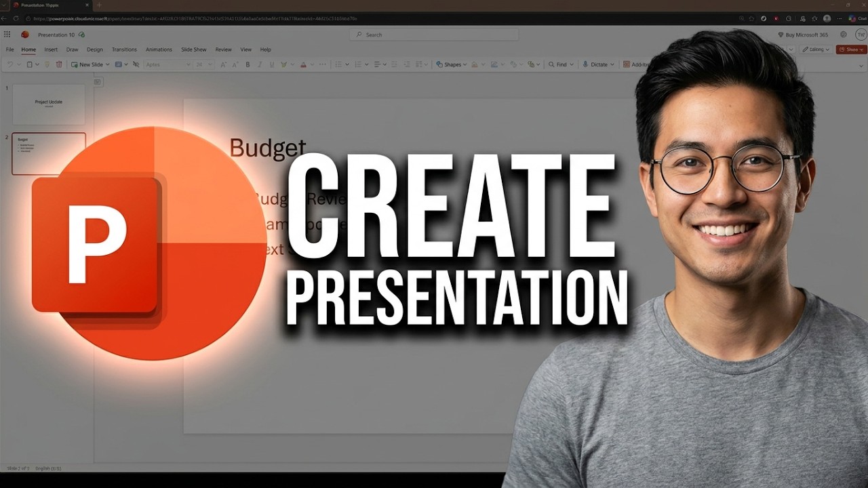Screen dimensions: 868x488
Task: Decrease the font size
Action: (x=235, y=64)
